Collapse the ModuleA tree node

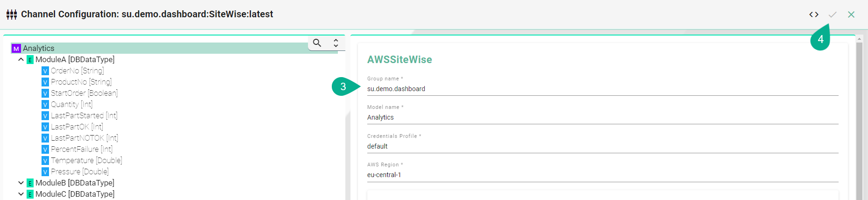click(x=21, y=60)
